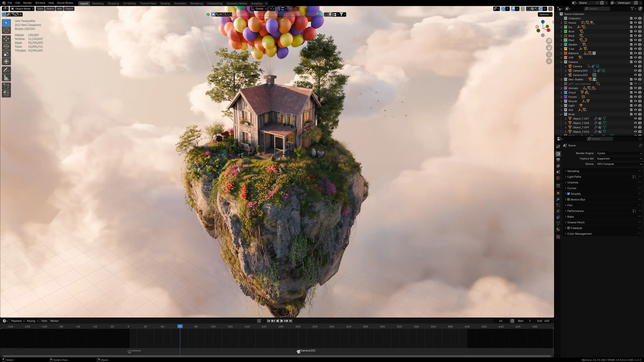Open the Material properties tab
The height and width of the screenshot is (362, 644).
tap(558, 229)
